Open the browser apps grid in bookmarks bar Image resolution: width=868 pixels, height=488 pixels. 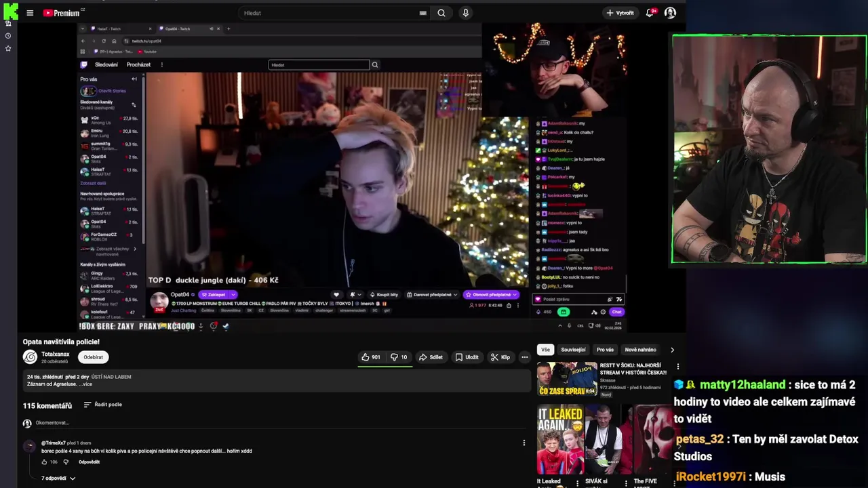(x=83, y=52)
